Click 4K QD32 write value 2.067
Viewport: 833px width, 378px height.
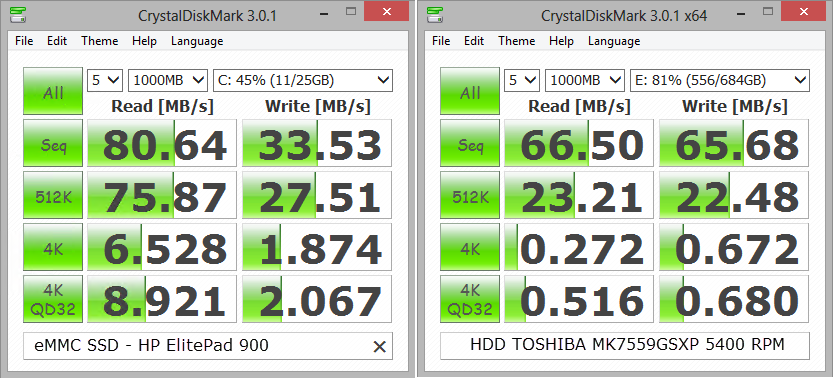[x=317, y=299]
